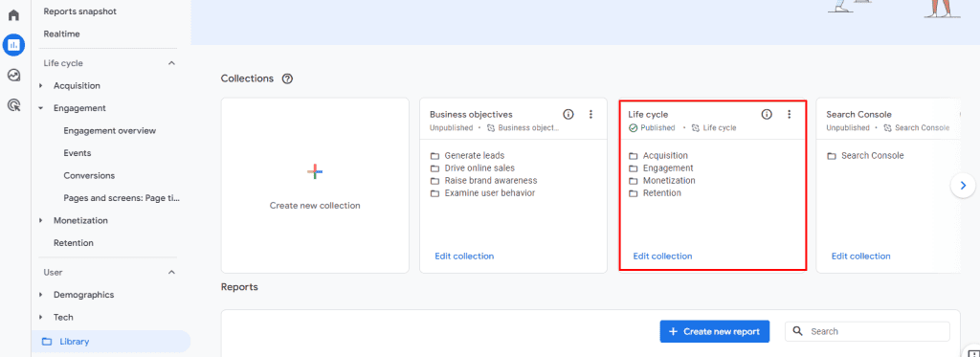This screenshot has width=980, height=357.
Task: Collapse the Engagement tree arrow
Action: pos(41,108)
